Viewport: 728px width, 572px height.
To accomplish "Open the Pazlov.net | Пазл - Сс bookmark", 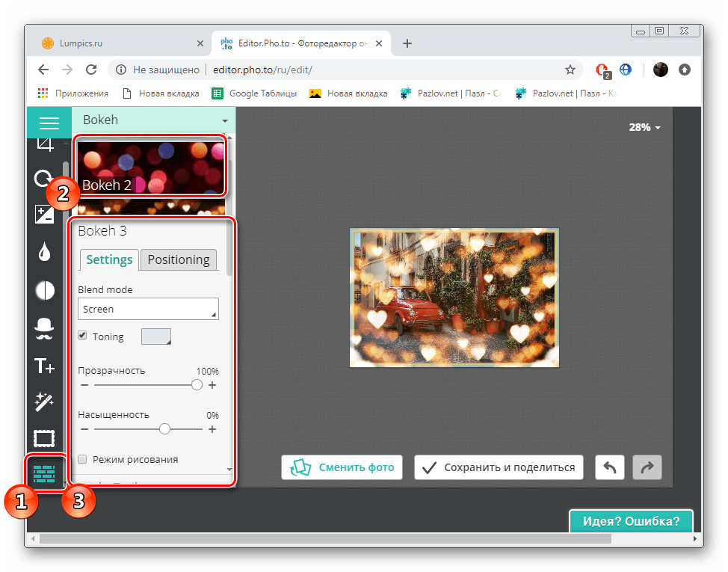I will pyautogui.click(x=451, y=93).
